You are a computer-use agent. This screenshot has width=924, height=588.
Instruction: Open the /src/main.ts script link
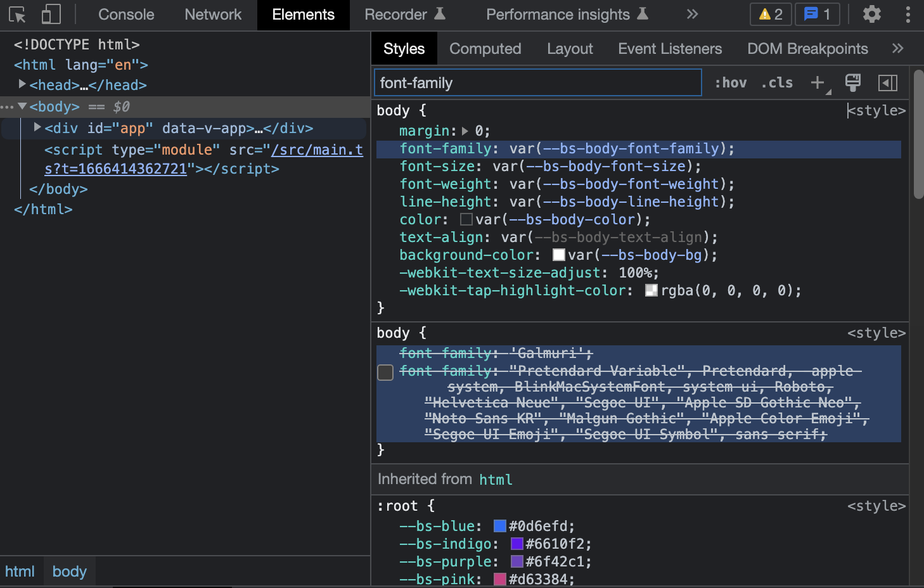pos(203,159)
